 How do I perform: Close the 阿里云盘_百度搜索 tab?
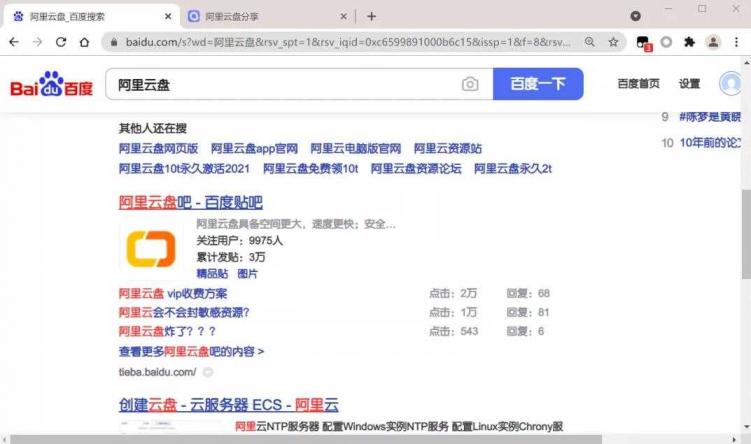tap(168, 16)
